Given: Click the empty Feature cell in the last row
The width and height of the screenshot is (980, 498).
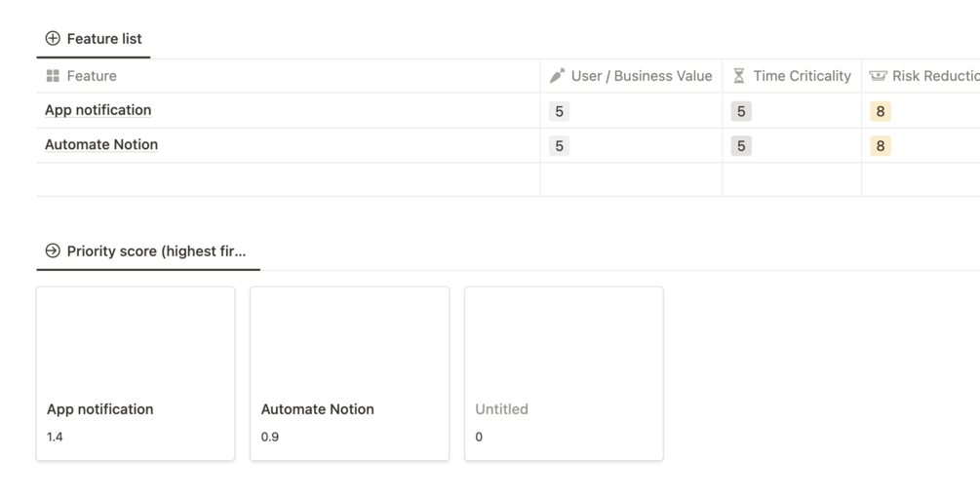Looking at the screenshot, I should point(288,179).
